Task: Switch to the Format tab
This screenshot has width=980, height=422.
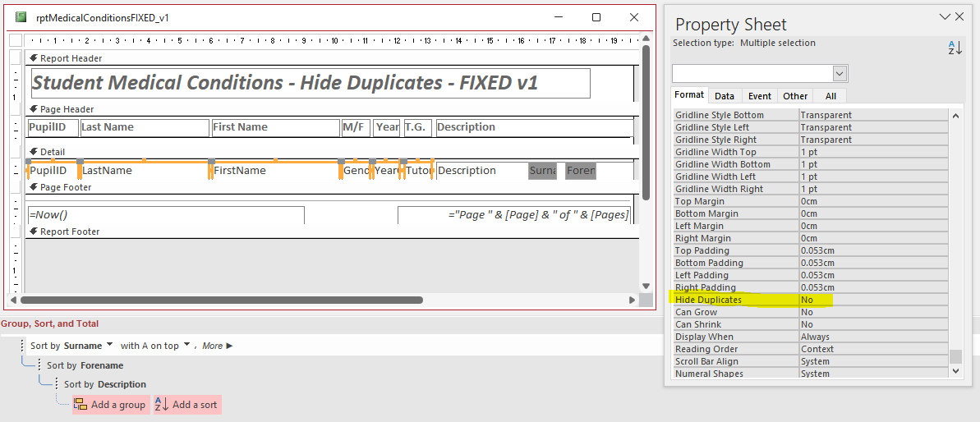Action: (689, 95)
